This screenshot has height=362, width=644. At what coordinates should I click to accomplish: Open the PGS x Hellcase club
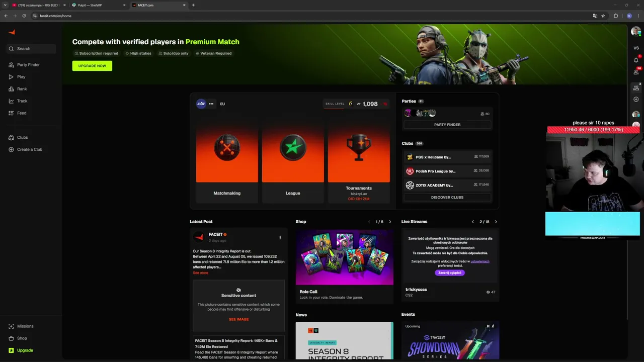coord(447,157)
